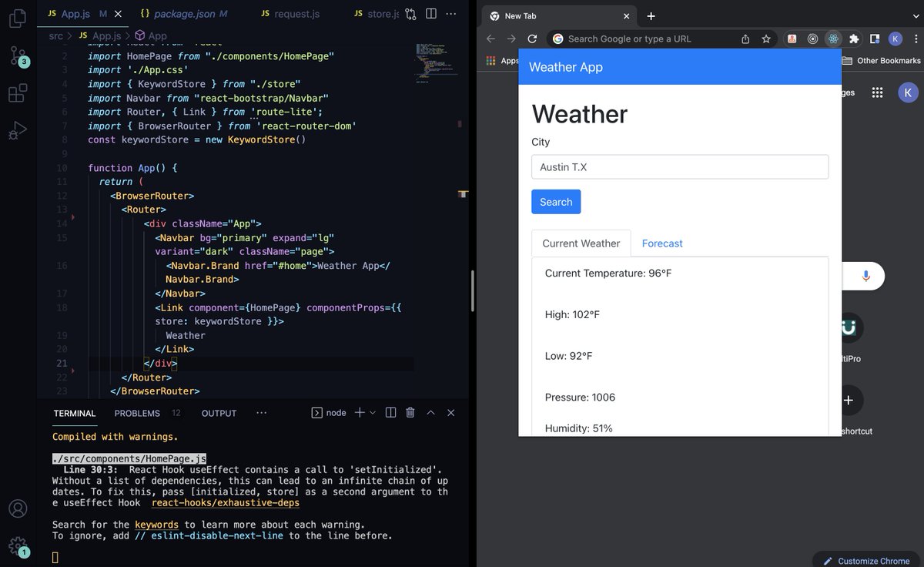Switch to the request.js editor tab
This screenshot has width=924, height=567.
coord(290,14)
